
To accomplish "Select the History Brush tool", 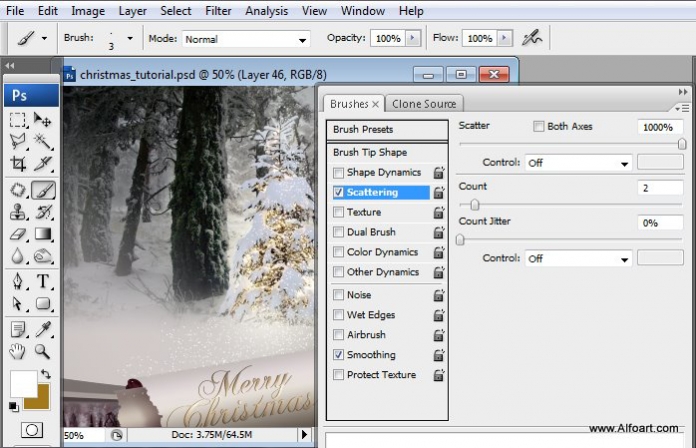I will [43, 212].
